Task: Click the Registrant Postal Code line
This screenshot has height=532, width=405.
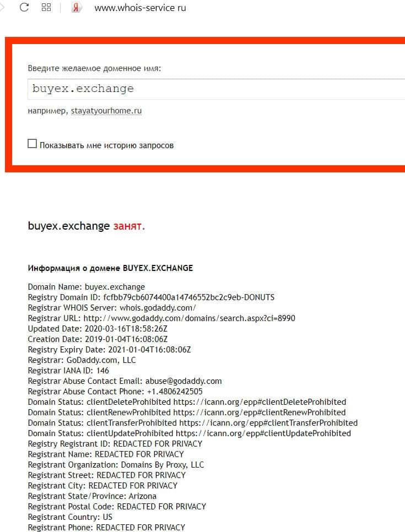Action: click(117, 507)
